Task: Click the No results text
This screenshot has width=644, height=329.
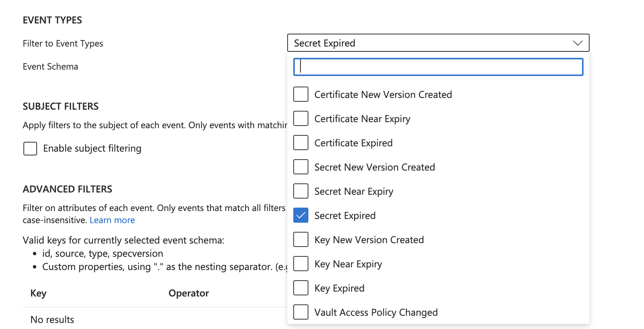Action: tap(52, 320)
